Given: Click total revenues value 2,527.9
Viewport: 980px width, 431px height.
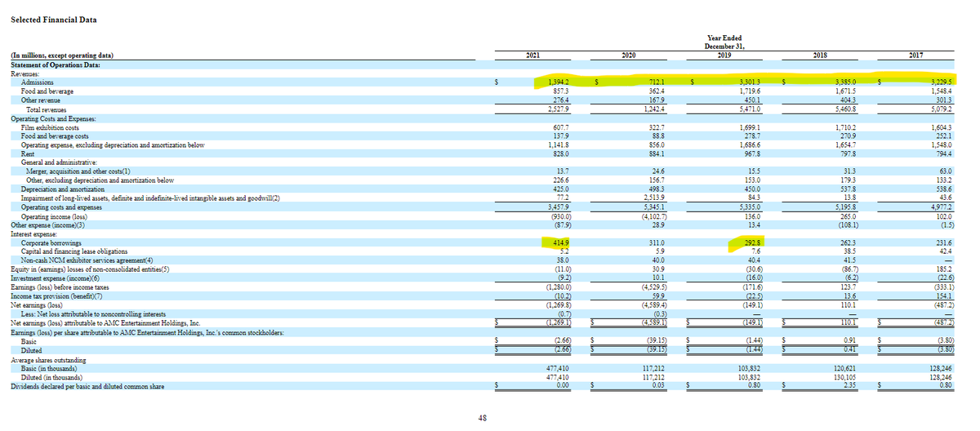Looking at the screenshot, I should [558, 109].
